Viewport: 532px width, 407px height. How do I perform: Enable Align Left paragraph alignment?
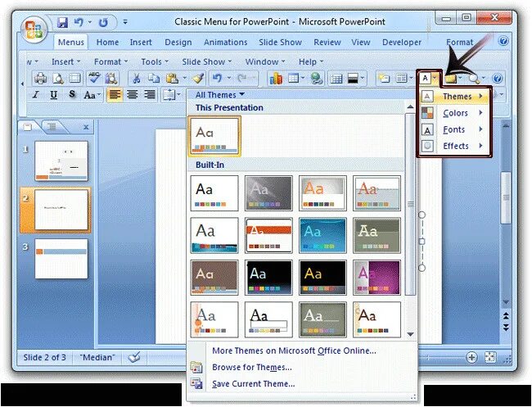pyautogui.click(x=115, y=95)
